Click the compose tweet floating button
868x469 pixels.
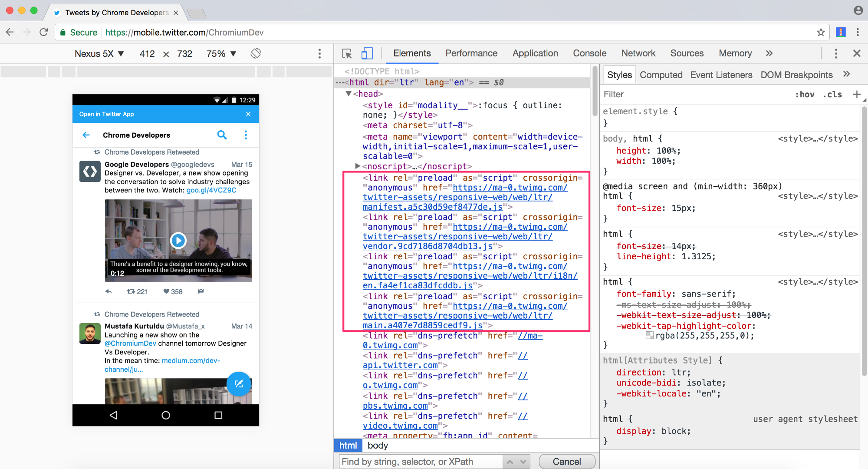click(239, 384)
